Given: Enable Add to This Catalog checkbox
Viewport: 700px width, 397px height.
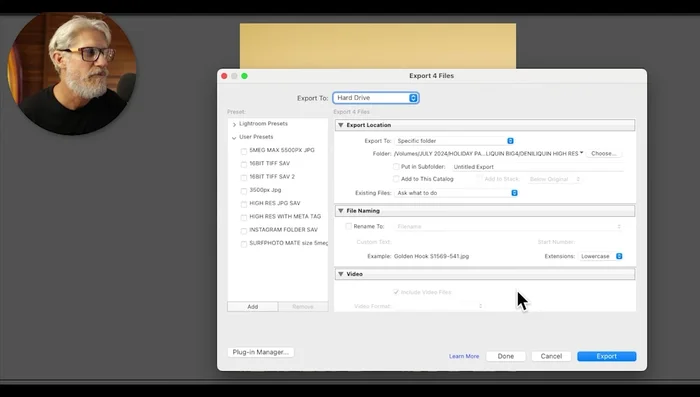Looking at the screenshot, I should click(396, 179).
